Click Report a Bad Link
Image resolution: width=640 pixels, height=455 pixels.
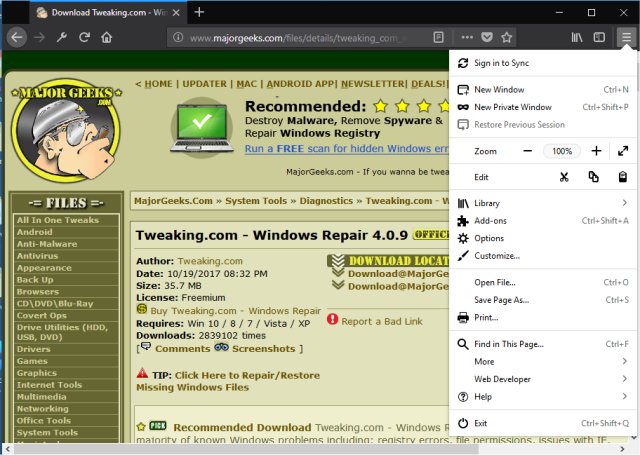(382, 322)
